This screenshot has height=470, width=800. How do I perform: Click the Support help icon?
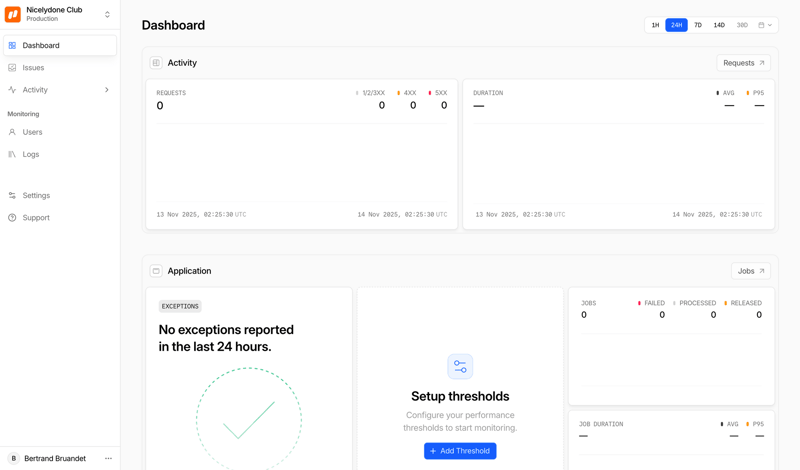(12, 218)
